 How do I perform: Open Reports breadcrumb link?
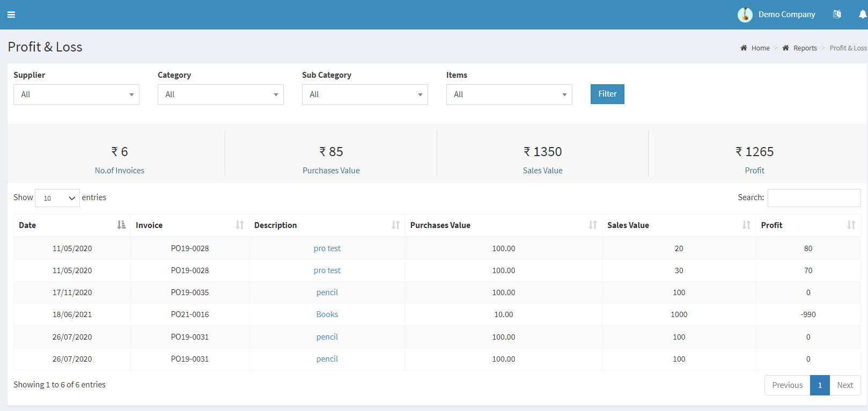(805, 48)
